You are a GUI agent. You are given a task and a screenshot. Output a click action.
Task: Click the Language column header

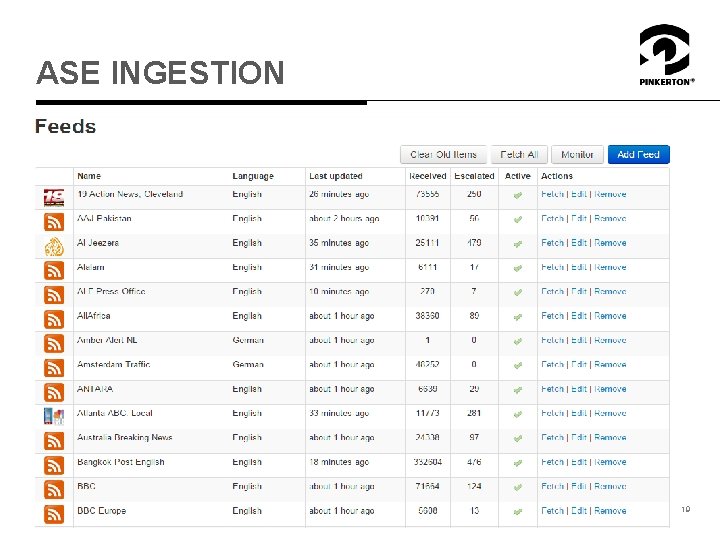point(253,176)
